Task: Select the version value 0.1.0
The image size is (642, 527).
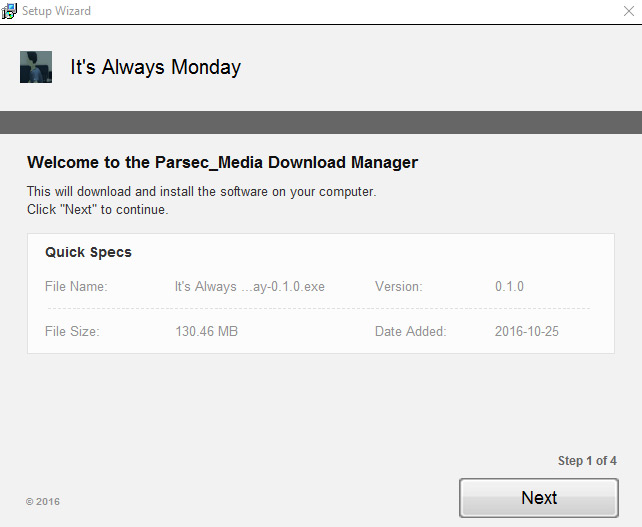Action: [x=509, y=287]
